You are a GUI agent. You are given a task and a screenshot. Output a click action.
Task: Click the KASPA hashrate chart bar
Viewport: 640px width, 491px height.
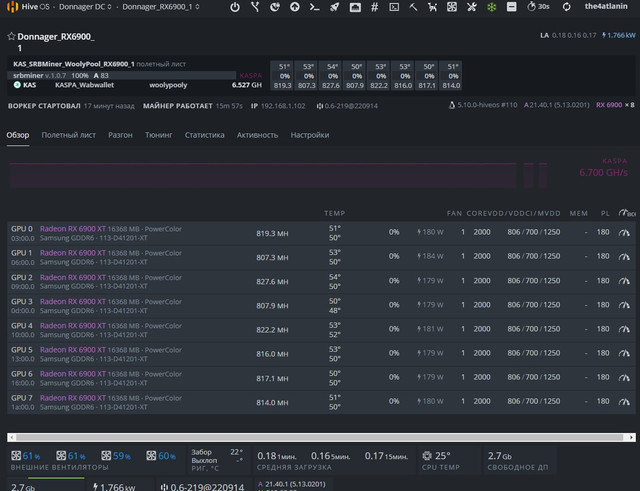[263, 175]
